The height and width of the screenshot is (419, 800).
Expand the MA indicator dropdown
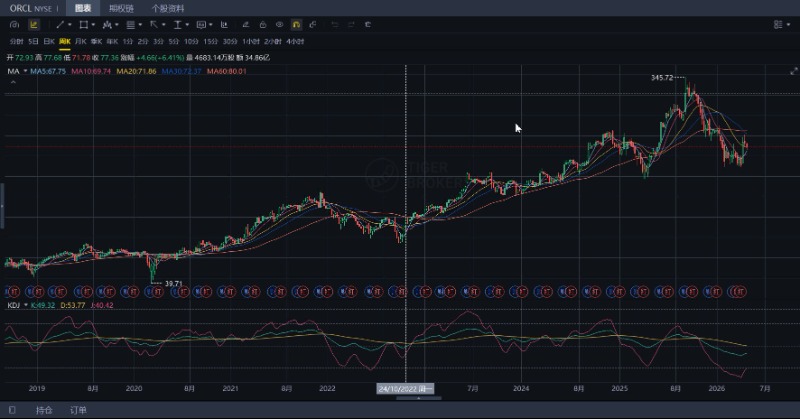pyautogui.click(x=24, y=72)
